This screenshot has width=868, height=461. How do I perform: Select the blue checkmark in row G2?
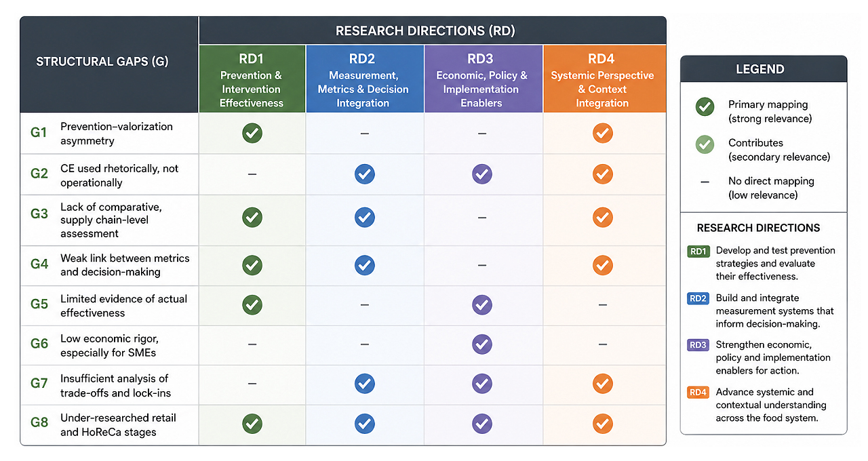(365, 174)
